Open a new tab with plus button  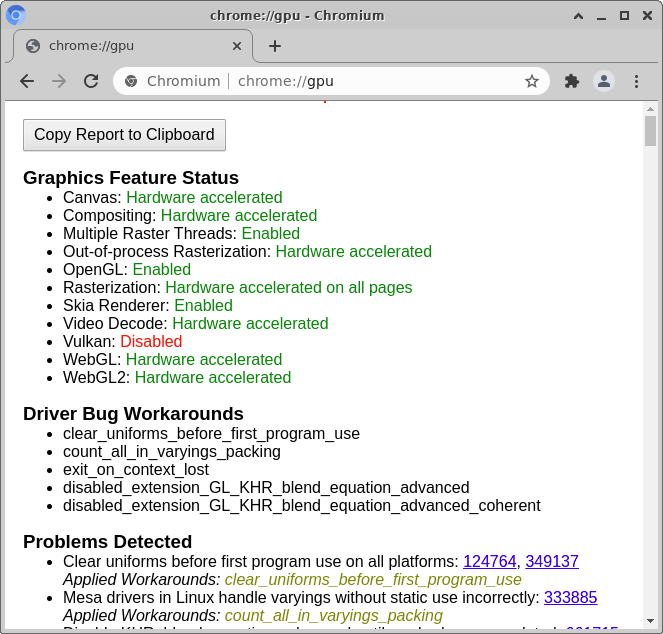(275, 46)
